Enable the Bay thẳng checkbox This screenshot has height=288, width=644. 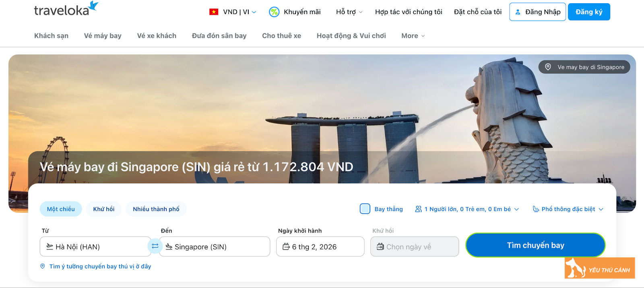pos(365,209)
